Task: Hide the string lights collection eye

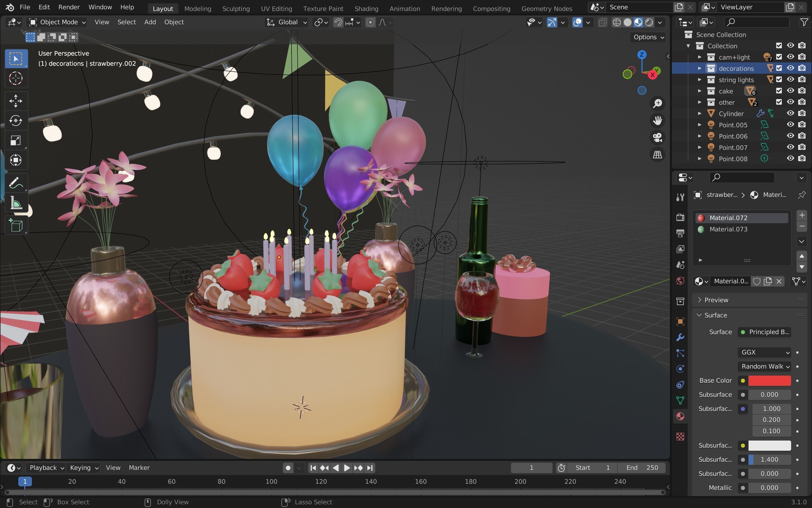Action: [x=790, y=80]
